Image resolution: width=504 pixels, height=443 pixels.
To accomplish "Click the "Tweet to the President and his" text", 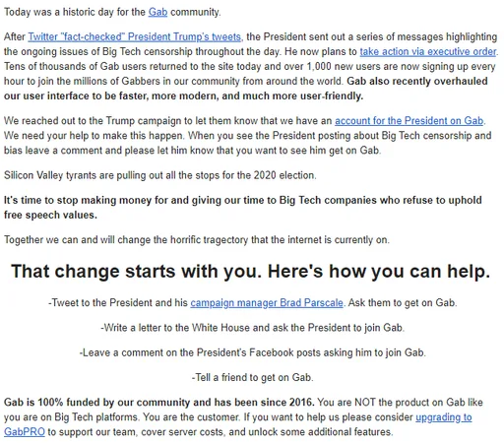I will pos(118,302).
